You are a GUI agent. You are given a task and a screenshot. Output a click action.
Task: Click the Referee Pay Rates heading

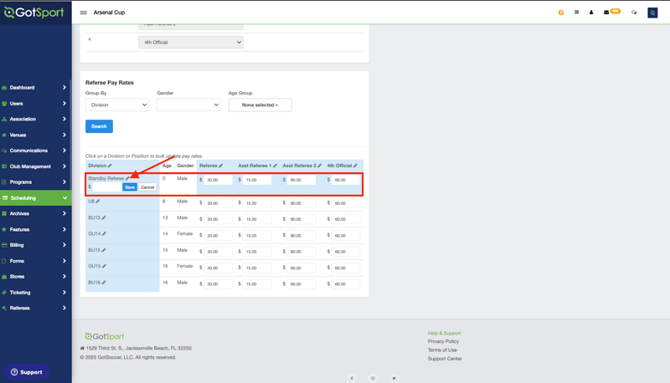point(109,82)
